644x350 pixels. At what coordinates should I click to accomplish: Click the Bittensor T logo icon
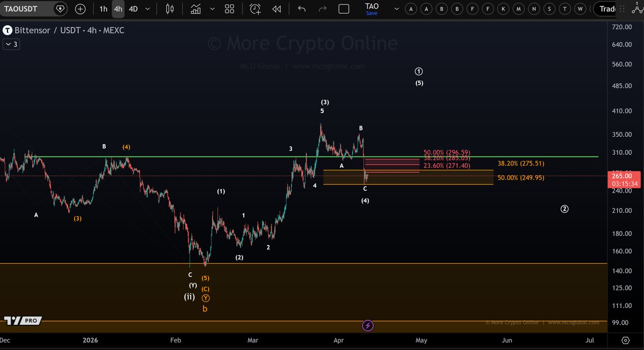8,31
